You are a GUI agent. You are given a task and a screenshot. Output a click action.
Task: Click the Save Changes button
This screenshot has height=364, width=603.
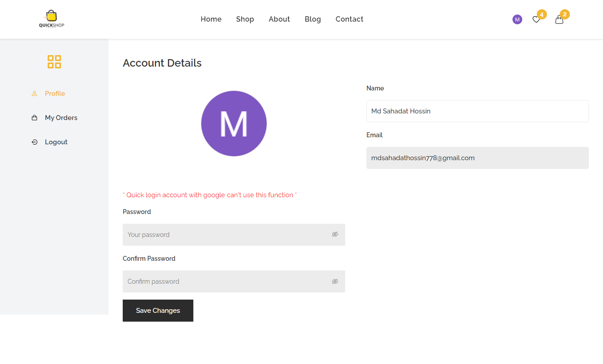pyautogui.click(x=158, y=311)
